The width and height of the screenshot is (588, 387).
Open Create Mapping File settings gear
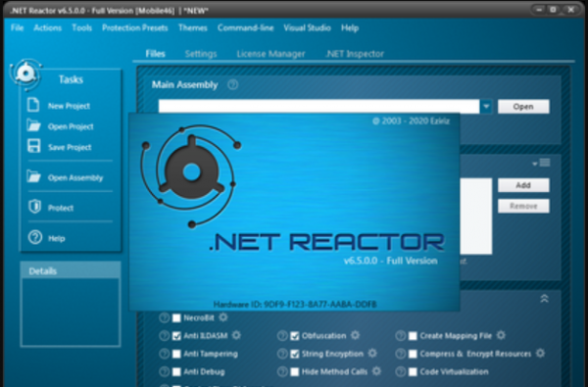[x=501, y=335]
